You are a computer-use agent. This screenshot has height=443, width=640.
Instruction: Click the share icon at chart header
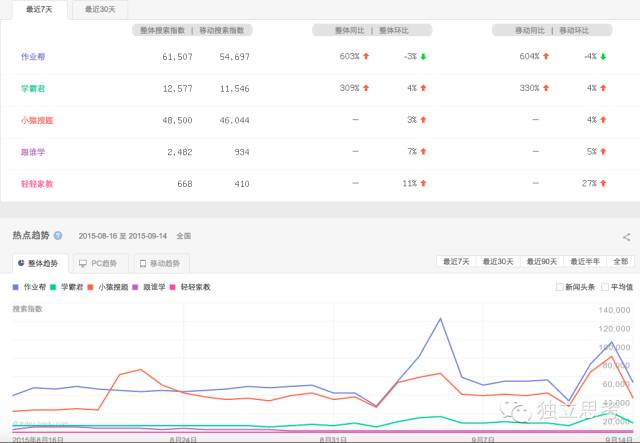click(x=626, y=237)
